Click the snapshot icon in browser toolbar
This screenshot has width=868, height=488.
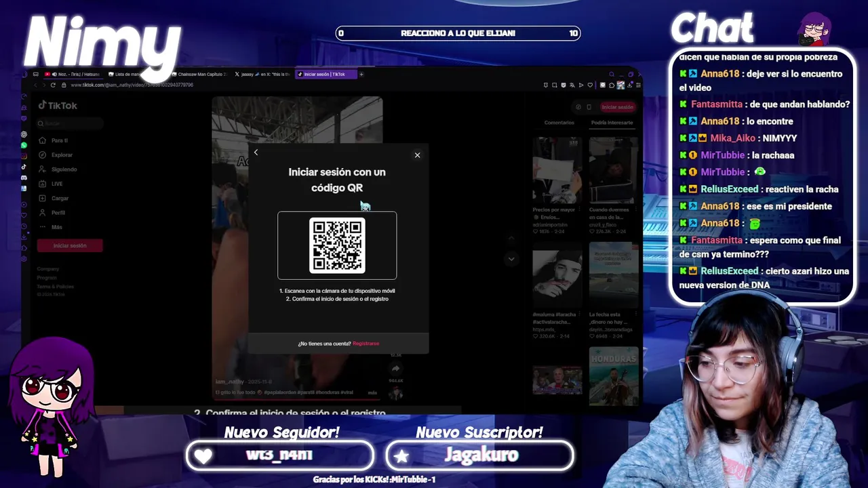click(x=554, y=85)
